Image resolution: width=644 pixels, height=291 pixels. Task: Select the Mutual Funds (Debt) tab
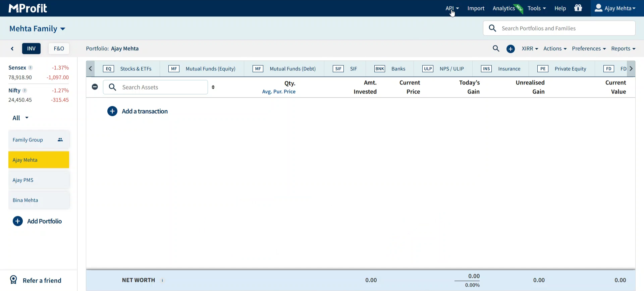284,69
